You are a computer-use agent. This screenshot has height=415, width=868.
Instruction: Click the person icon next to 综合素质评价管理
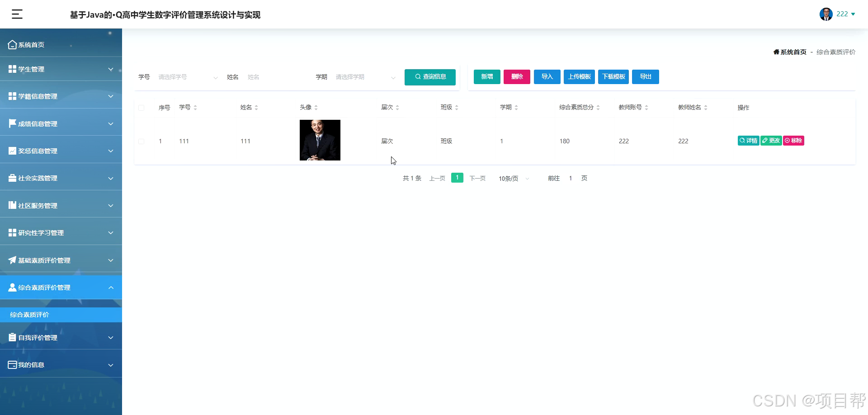[13, 288]
